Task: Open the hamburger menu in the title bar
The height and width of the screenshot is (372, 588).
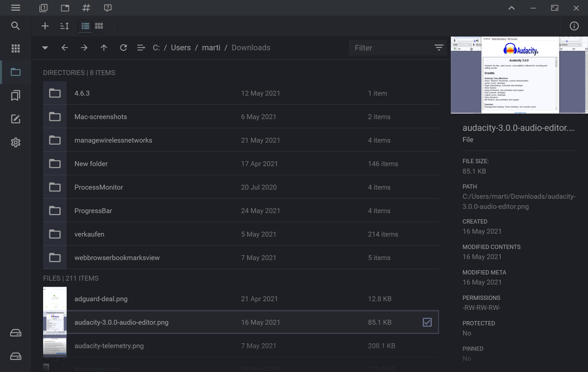Action: (x=15, y=8)
